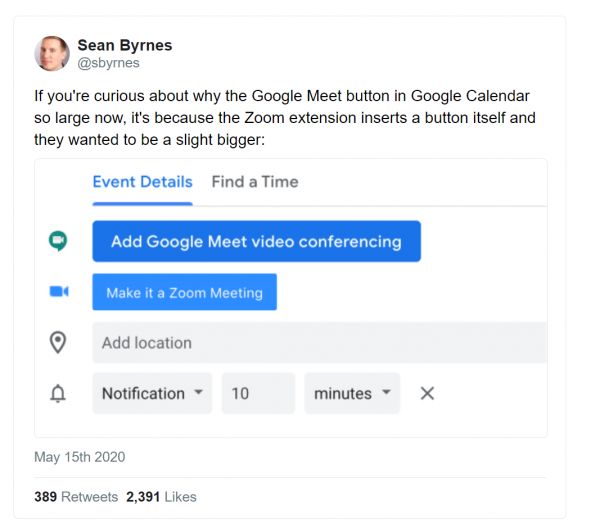Switch to the Event Details tab
600x528 pixels.
pyautogui.click(x=142, y=182)
